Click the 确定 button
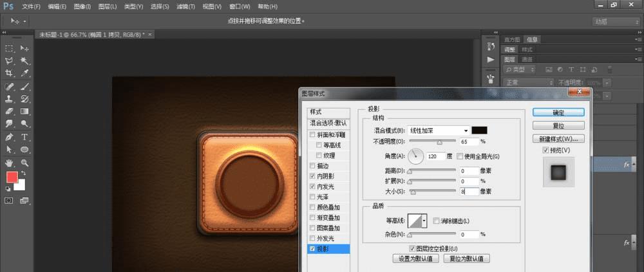 coord(558,113)
